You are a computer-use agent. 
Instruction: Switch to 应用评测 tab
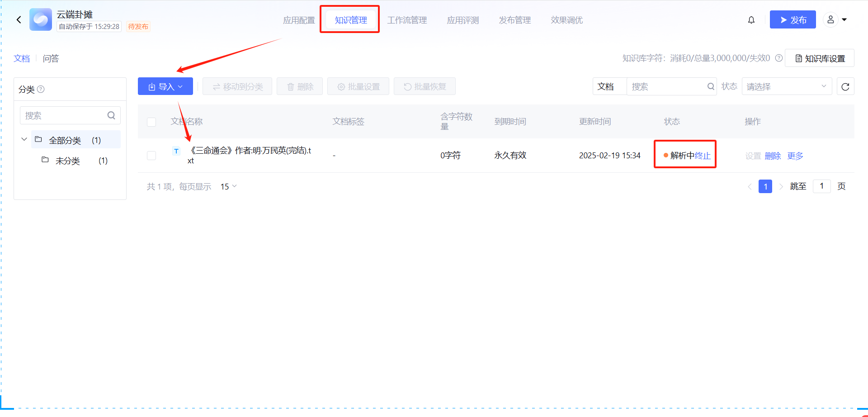click(x=462, y=20)
